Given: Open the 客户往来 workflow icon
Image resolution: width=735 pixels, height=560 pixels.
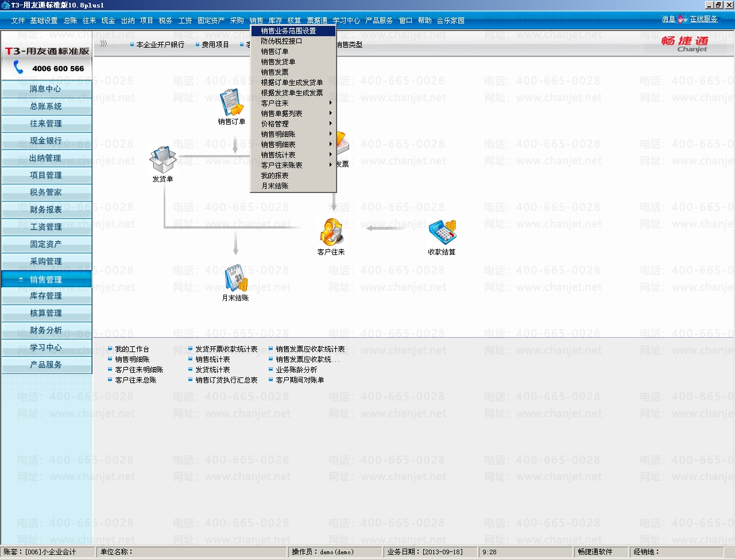Looking at the screenshot, I should [331, 232].
